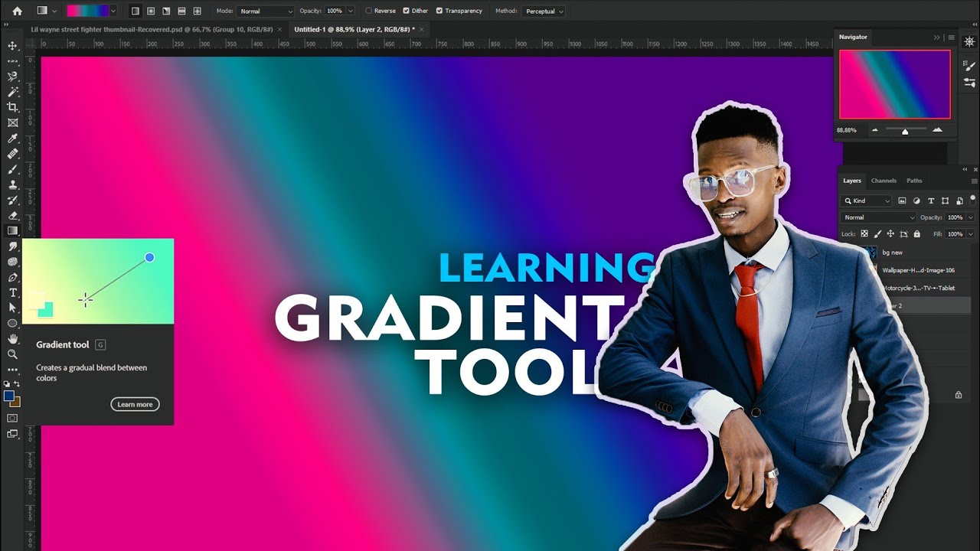Go to the Home screen

[17, 11]
